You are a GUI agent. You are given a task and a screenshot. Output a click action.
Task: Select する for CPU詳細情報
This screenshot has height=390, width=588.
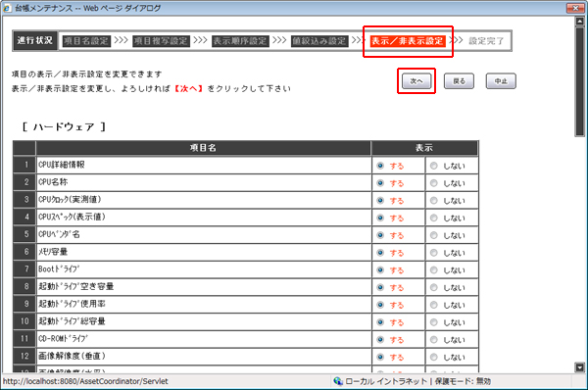[x=380, y=166]
